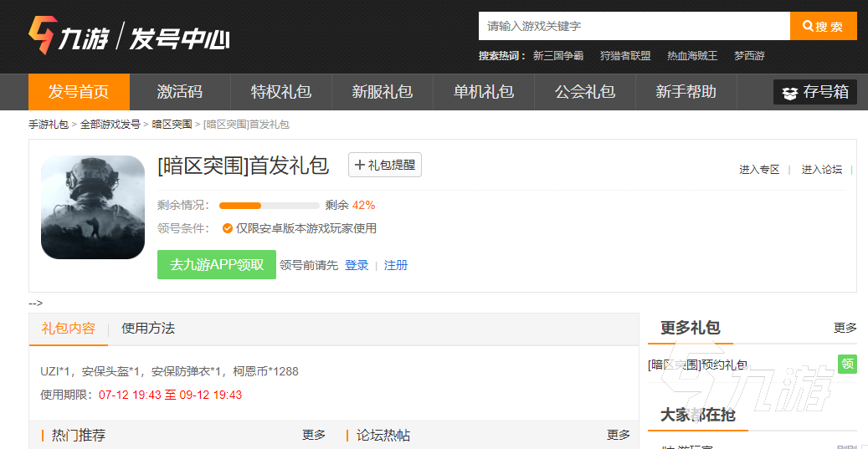Click the 暗区突围 game thumbnail
The width and height of the screenshot is (868, 449).
(93, 207)
